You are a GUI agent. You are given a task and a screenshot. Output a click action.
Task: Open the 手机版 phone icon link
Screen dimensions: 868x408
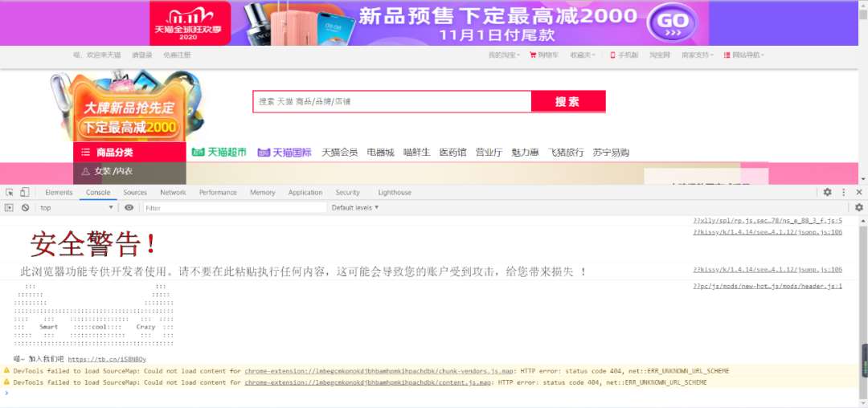[x=612, y=55]
